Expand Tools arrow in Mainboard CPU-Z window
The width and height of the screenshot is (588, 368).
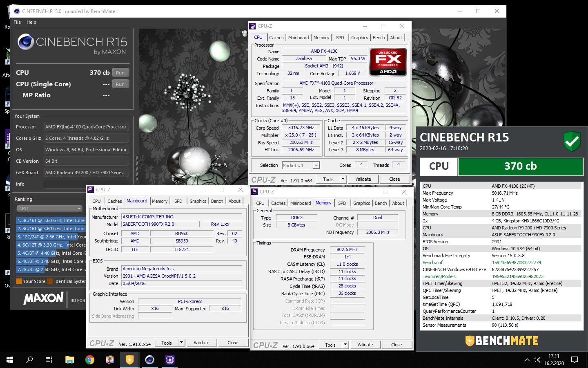pyautogui.click(x=181, y=343)
